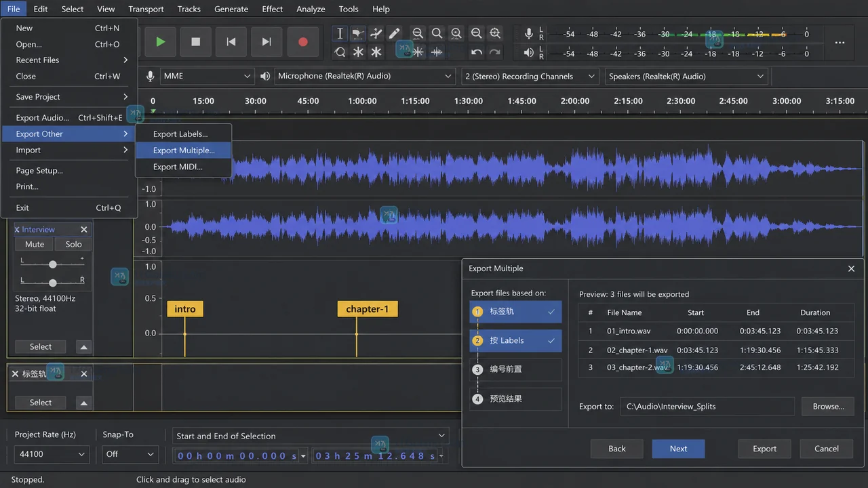Close the 标签轨 label track

click(84, 373)
